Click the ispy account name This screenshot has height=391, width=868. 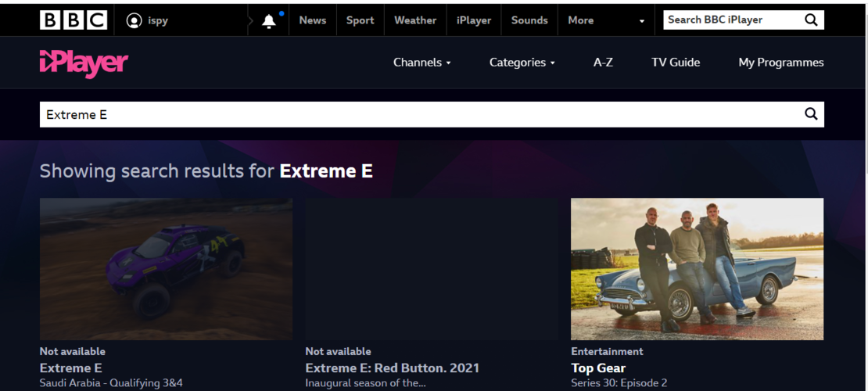coord(158,20)
